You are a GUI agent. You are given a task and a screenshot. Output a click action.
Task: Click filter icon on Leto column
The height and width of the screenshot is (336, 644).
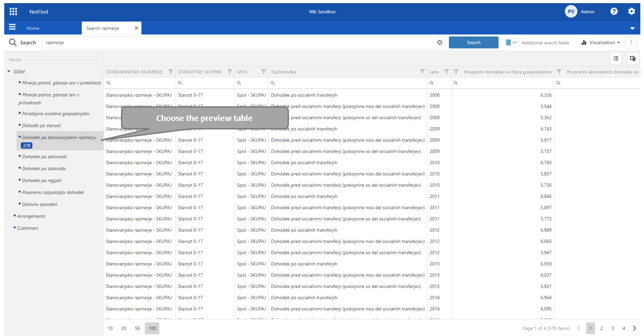446,72
